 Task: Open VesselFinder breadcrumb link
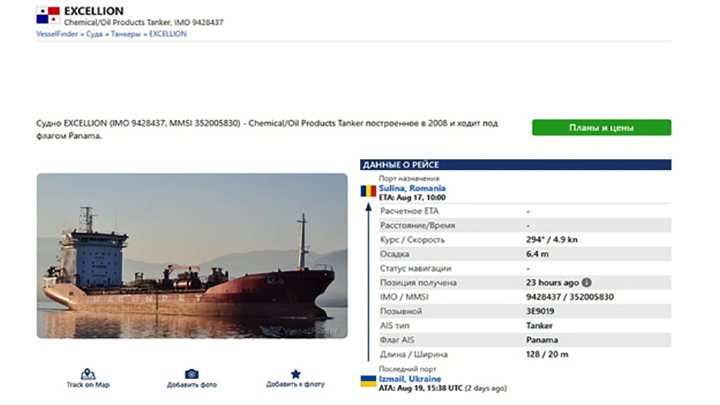coord(57,34)
